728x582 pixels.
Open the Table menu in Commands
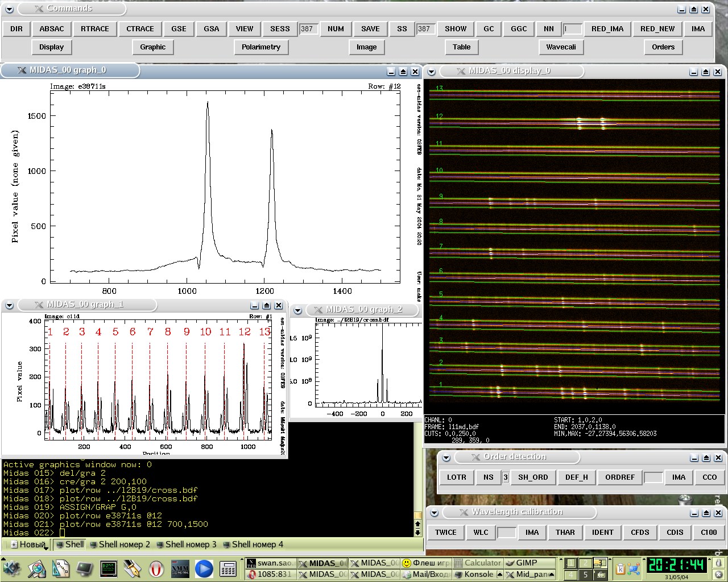[461, 47]
